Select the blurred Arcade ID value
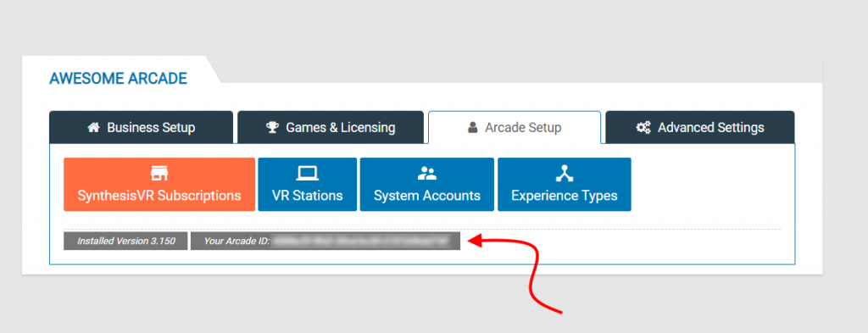The width and height of the screenshot is (868, 333). [x=362, y=241]
